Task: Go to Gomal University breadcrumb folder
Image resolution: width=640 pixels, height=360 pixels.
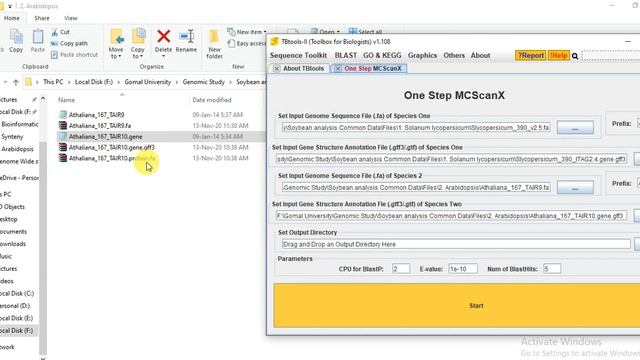Action: click(148, 82)
